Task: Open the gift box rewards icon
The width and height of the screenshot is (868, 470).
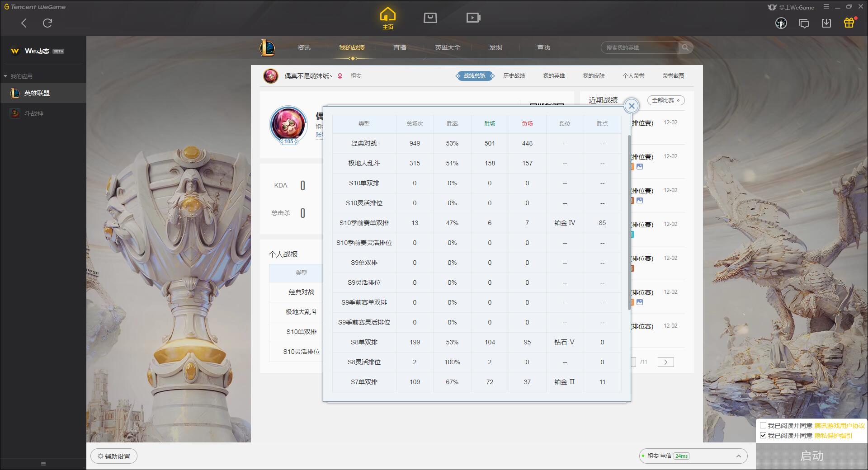Action: click(849, 23)
